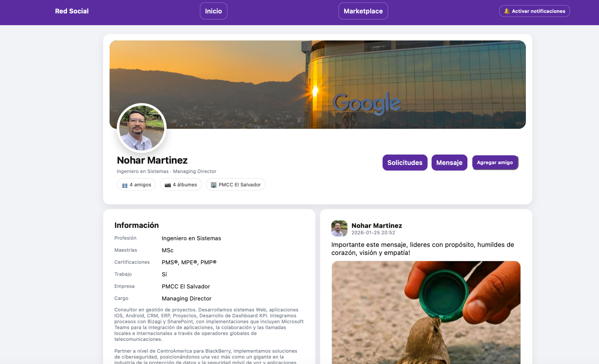
Task: Click the subtitle Ingeniero en Sistemas · Managing Director
Action: tap(166, 171)
